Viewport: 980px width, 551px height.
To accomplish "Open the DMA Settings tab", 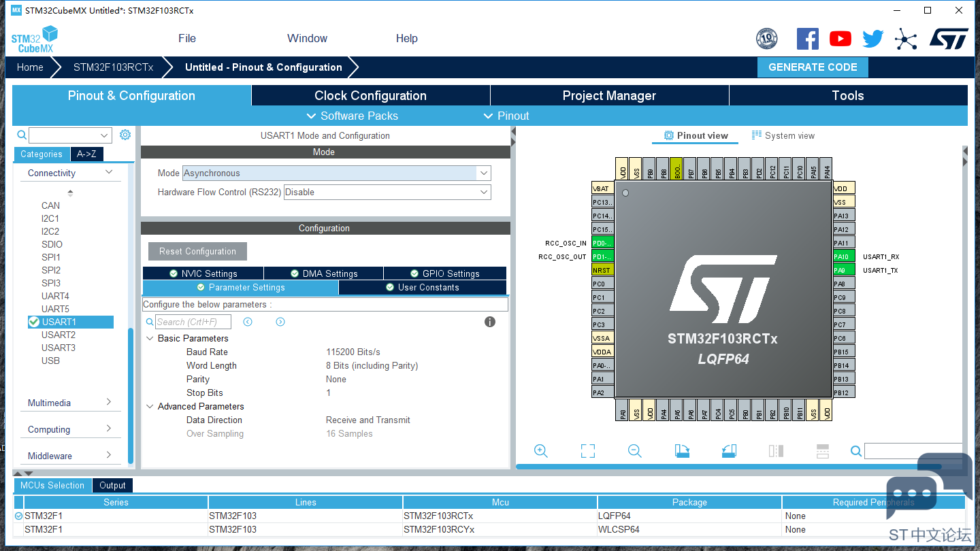I will (x=323, y=273).
